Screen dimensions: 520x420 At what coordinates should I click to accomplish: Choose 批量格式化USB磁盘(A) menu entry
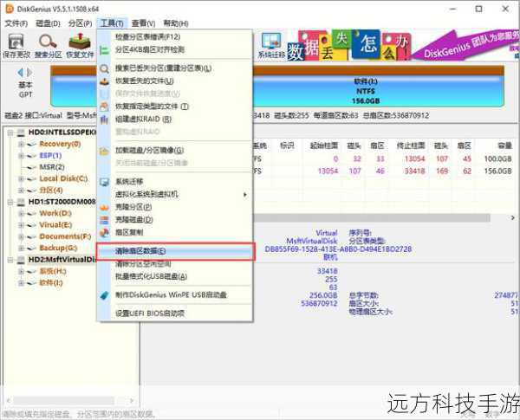[175, 276]
